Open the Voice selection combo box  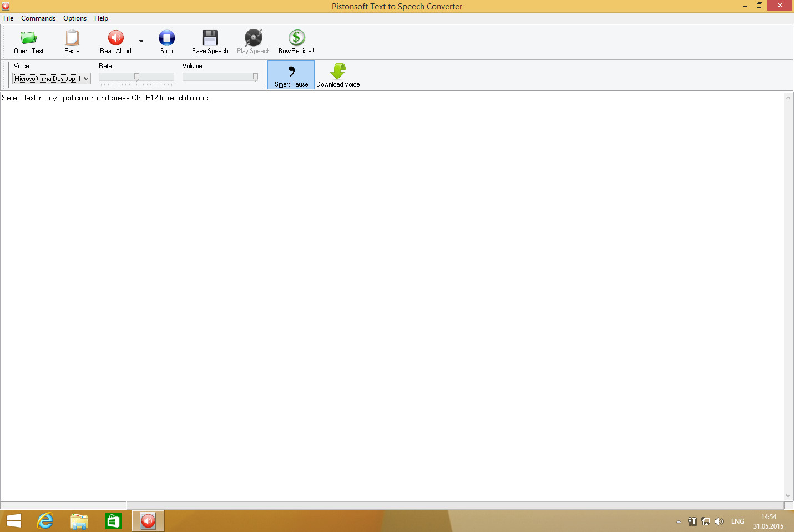point(52,79)
